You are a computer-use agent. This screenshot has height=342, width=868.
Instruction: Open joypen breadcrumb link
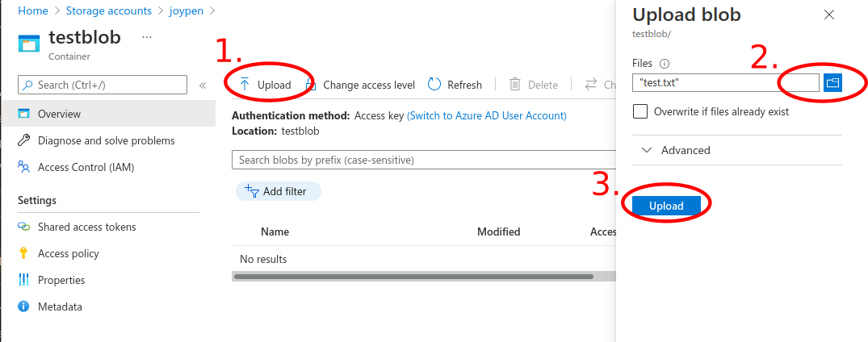click(185, 11)
